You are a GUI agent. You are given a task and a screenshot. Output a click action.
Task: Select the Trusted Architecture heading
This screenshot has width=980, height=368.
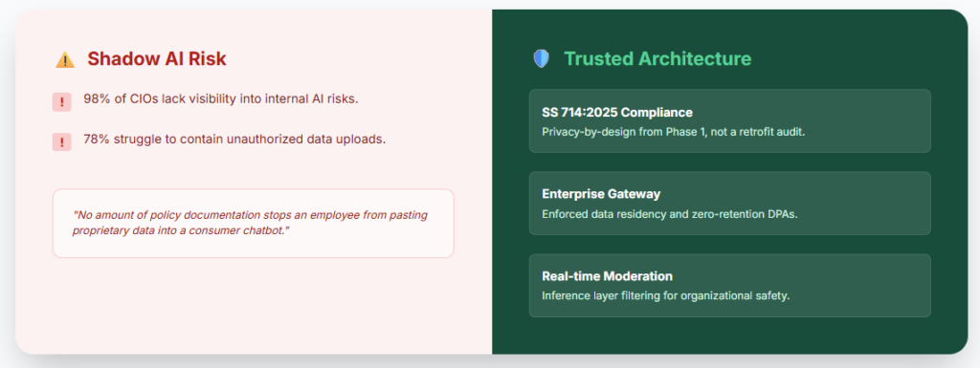[x=657, y=58]
